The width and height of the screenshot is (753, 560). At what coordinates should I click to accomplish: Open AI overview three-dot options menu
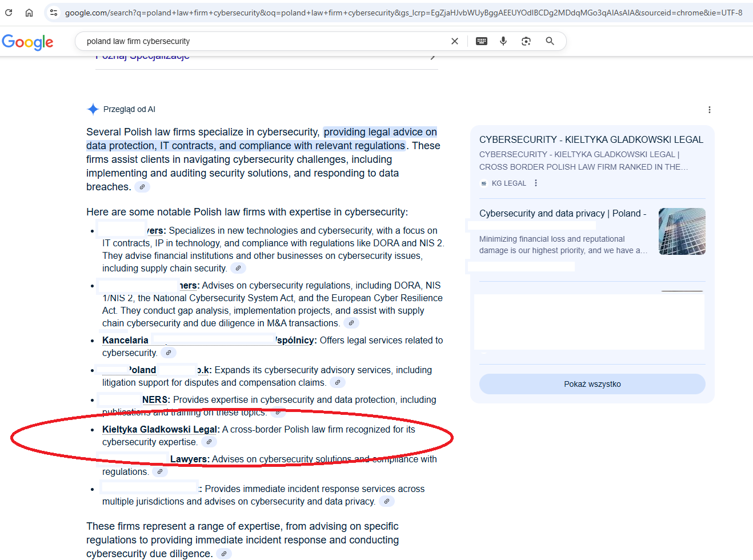coord(709,110)
